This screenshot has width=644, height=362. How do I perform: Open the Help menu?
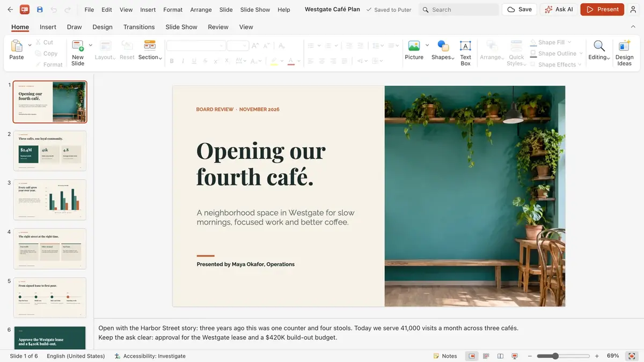(x=284, y=10)
